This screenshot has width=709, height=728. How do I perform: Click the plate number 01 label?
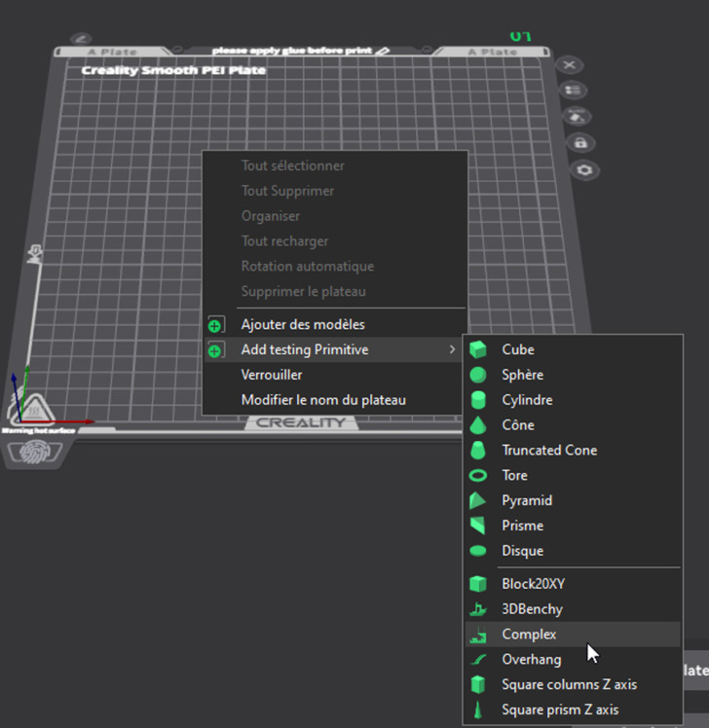click(x=520, y=36)
